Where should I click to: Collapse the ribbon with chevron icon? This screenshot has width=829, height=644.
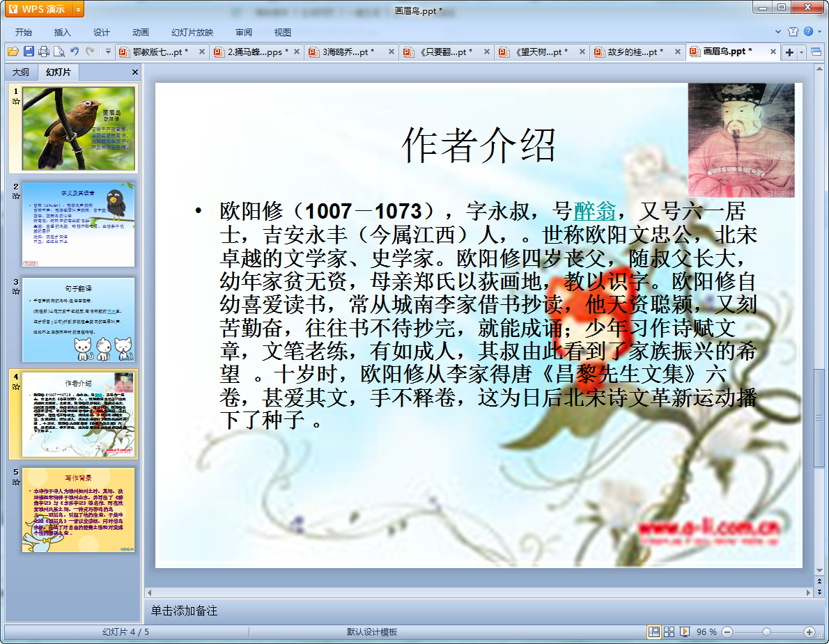[x=777, y=32]
